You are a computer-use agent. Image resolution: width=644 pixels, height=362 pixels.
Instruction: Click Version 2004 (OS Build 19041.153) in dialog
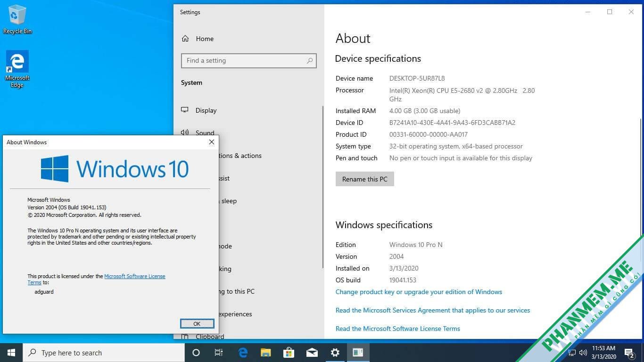(x=67, y=207)
